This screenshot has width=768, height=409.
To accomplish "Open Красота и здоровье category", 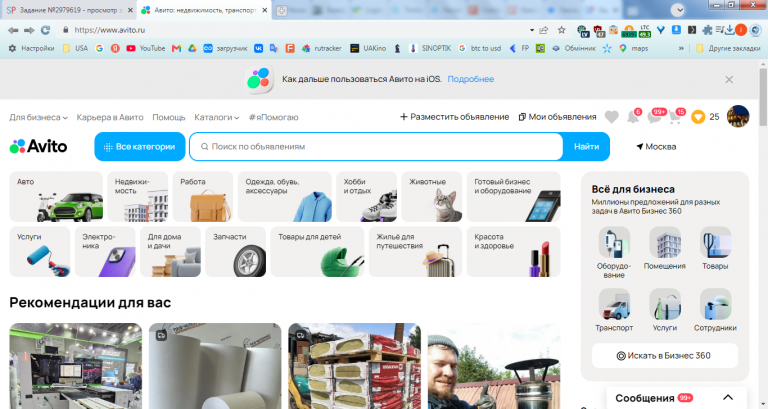I will [x=513, y=251].
